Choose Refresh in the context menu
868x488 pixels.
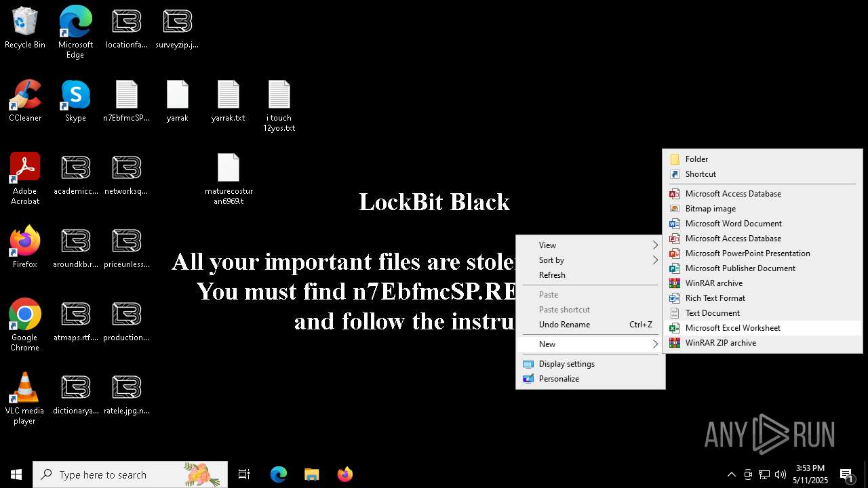tap(591, 275)
